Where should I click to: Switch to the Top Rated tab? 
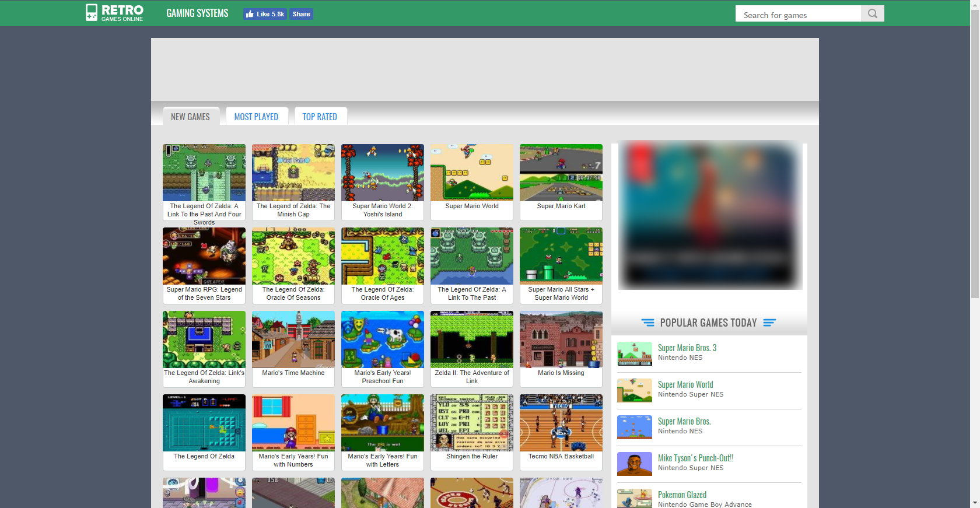pyautogui.click(x=320, y=116)
